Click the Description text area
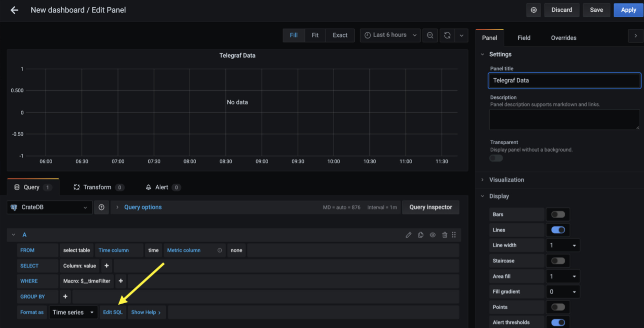The width and height of the screenshot is (644, 328). click(564, 120)
